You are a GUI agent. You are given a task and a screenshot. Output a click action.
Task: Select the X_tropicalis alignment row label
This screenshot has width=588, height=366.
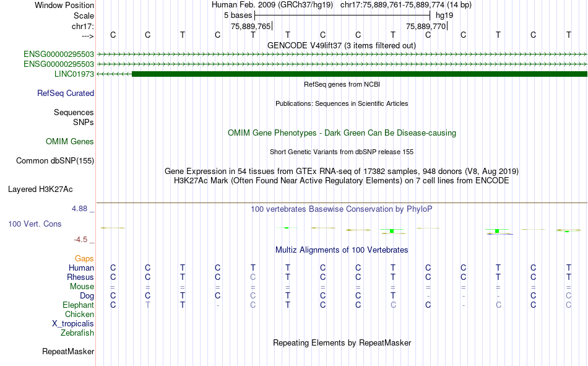[x=73, y=324]
